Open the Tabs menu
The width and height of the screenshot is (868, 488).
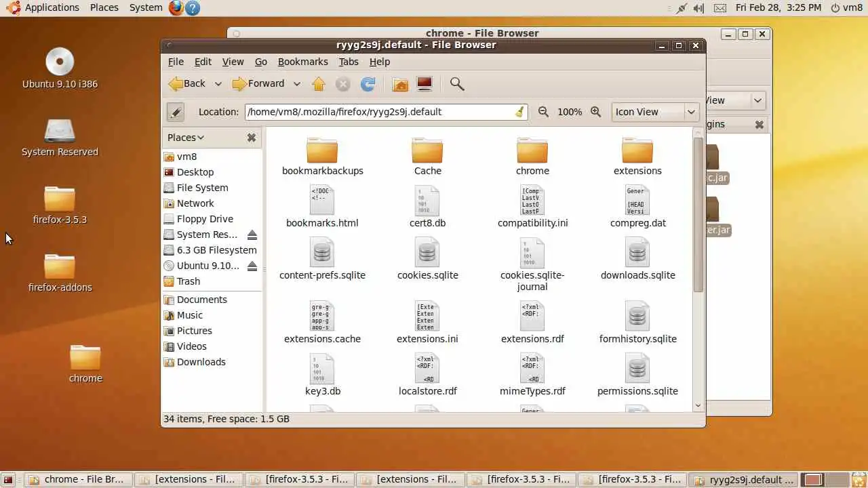[x=349, y=62]
